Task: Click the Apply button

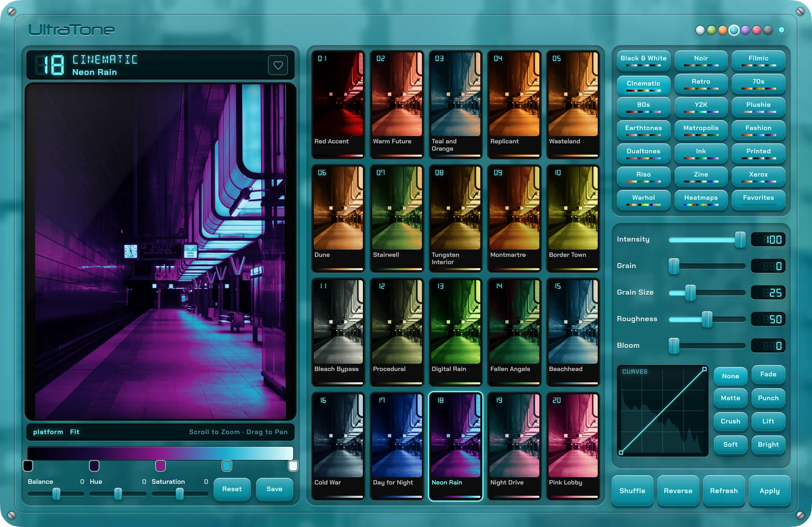Action: click(x=769, y=491)
